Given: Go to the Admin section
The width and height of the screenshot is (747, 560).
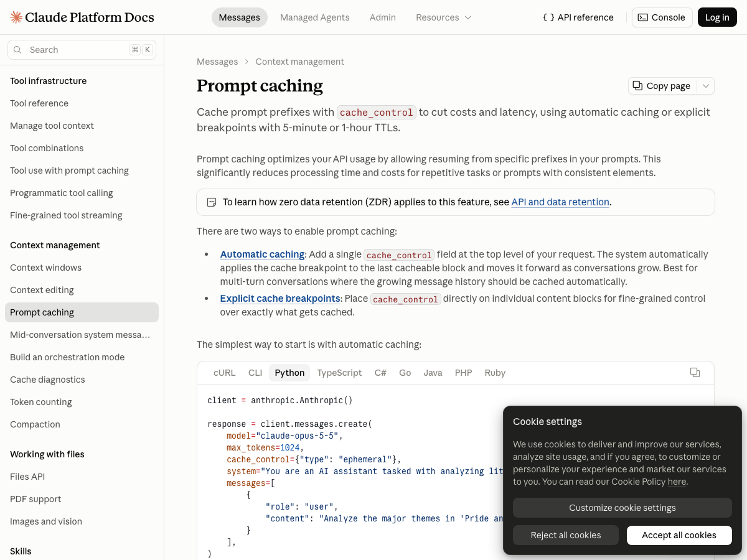Looking at the screenshot, I should point(383,17).
